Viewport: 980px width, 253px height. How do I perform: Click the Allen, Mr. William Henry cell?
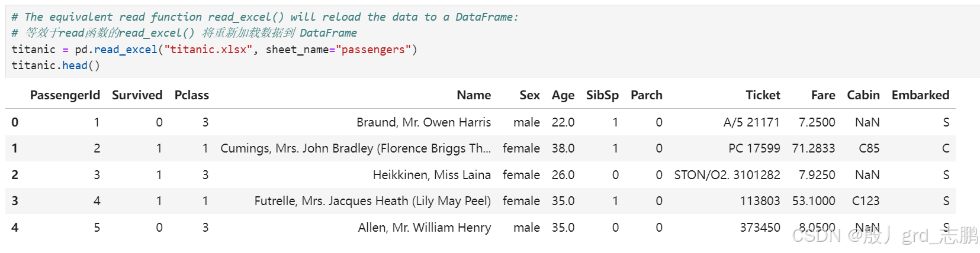pyautogui.click(x=424, y=228)
